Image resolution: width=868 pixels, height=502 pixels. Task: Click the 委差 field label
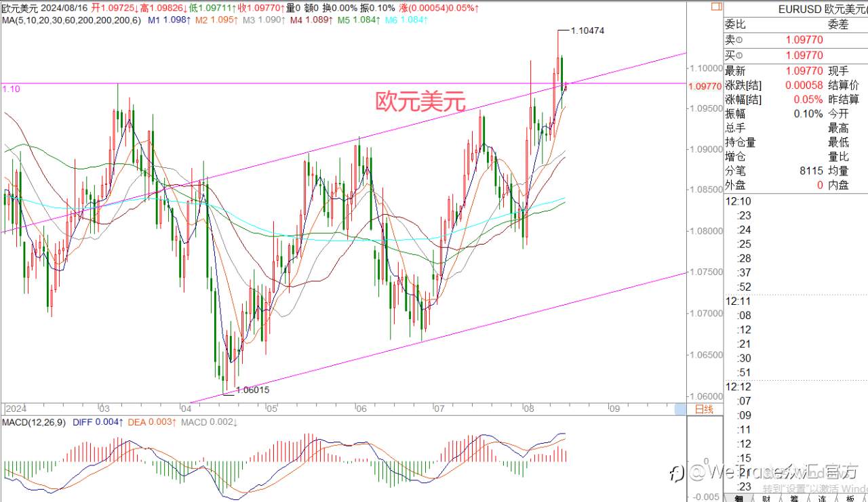point(837,24)
